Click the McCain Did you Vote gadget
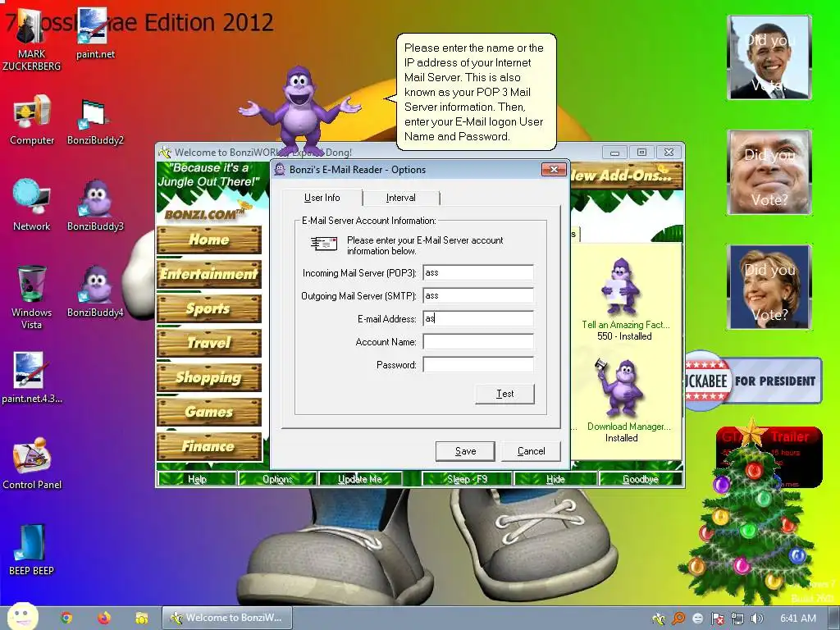The height and width of the screenshot is (630, 840). 769,172
